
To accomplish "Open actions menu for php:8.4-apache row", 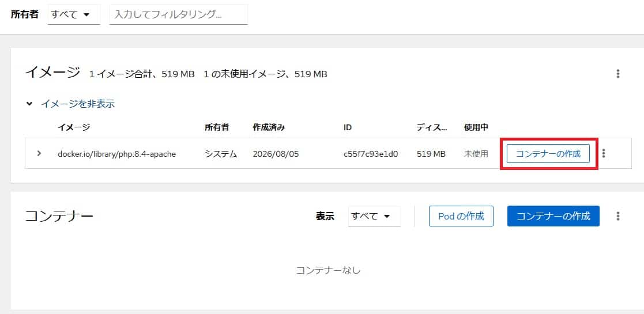I will point(603,153).
